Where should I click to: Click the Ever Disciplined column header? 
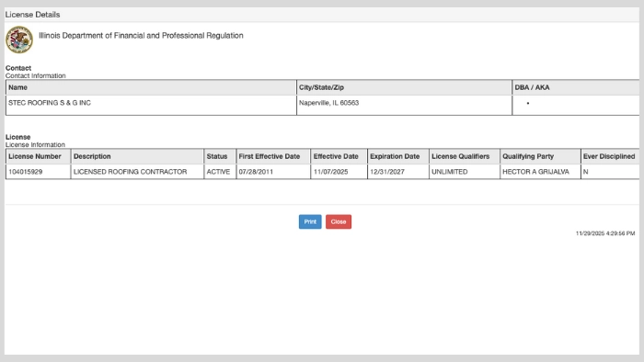[610, 156]
